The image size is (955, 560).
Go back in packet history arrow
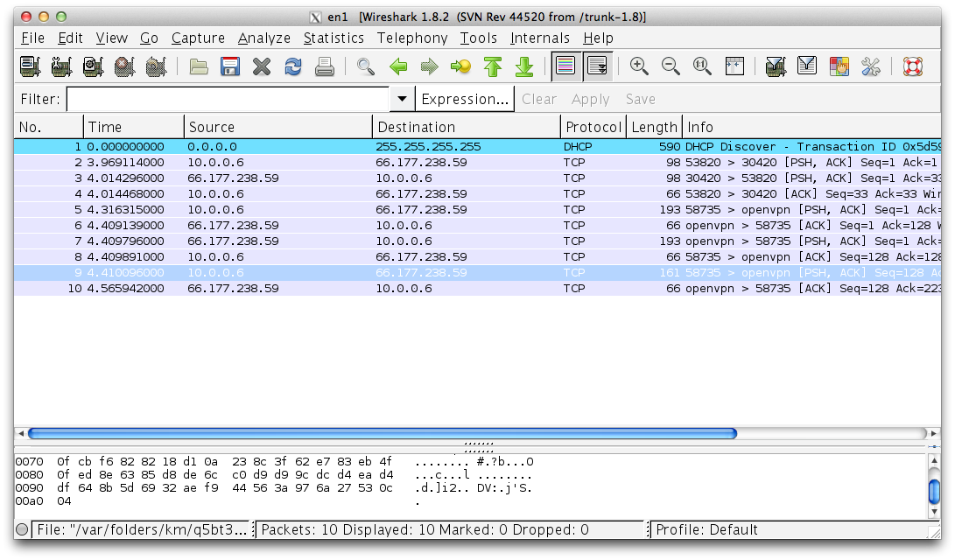[x=397, y=66]
